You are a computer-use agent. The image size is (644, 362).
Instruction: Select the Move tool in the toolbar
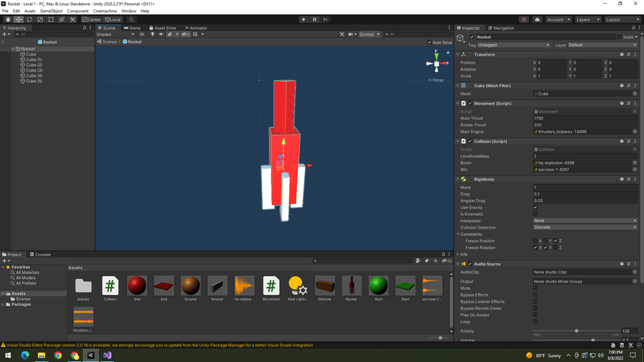click(18, 19)
